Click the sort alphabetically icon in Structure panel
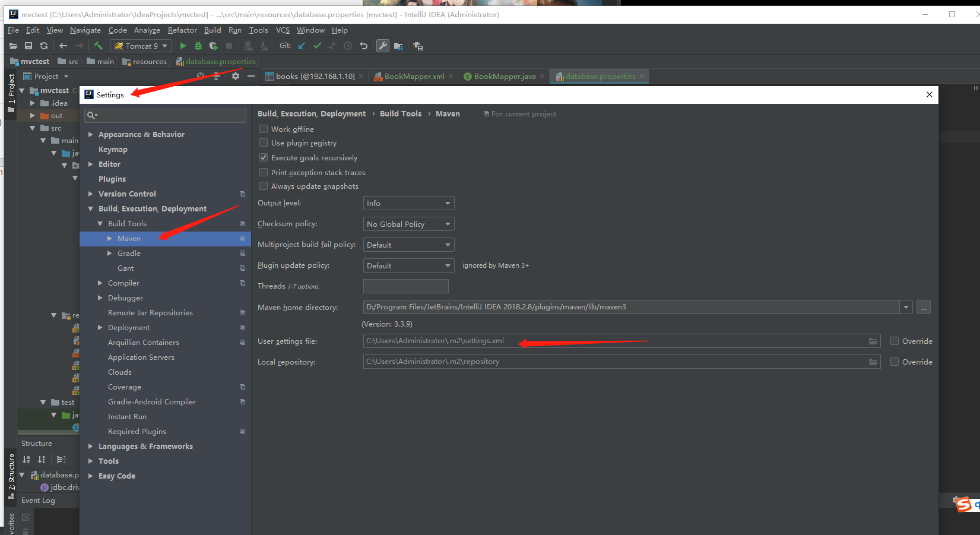The image size is (980, 535). click(26, 460)
